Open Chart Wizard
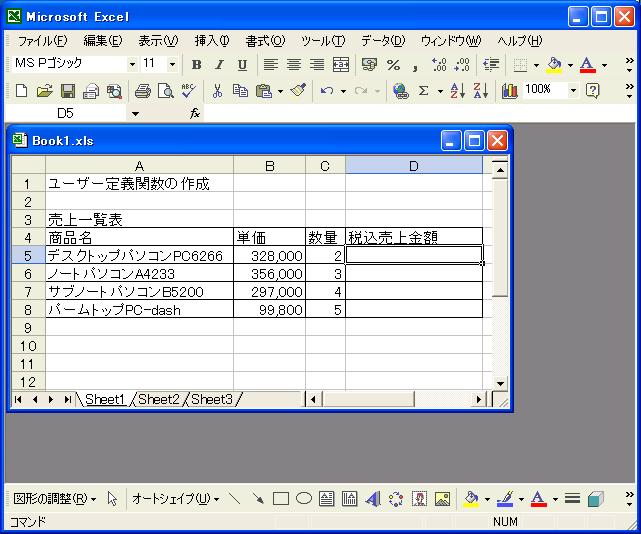Screen dimensions: 641x534 pyautogui.click(x=509, y=90)
